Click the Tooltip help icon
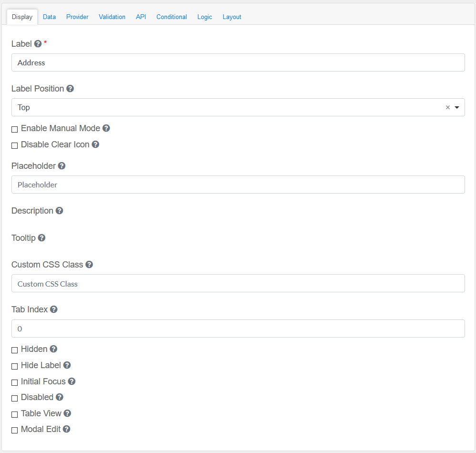Screen dimensions: 476x453 pyautogui.click(x=41, y=238)
